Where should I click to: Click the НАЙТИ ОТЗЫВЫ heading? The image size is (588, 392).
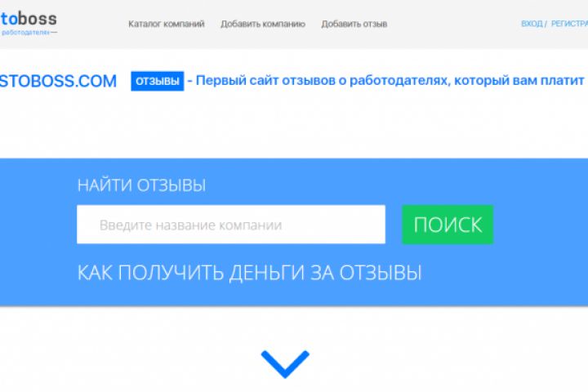pos(141,185)
